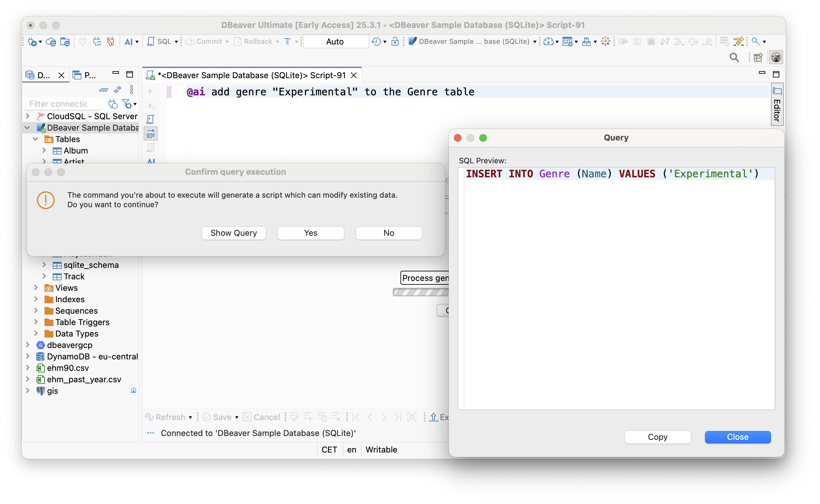Open the search tool

(735, 57)
